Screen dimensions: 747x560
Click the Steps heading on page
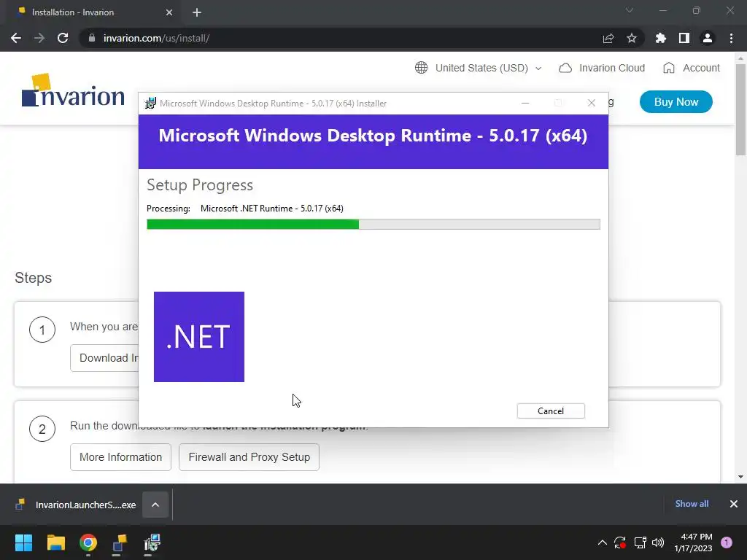point(33,278)
